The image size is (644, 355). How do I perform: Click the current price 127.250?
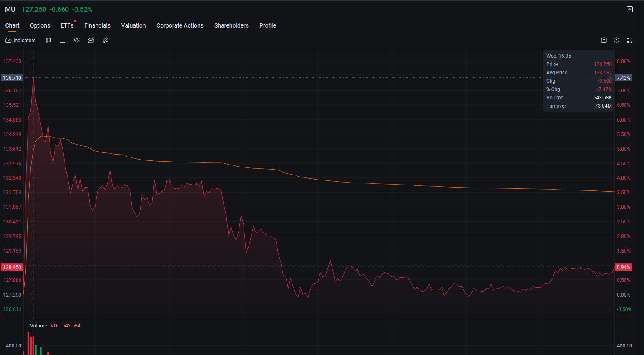[34, 9]
